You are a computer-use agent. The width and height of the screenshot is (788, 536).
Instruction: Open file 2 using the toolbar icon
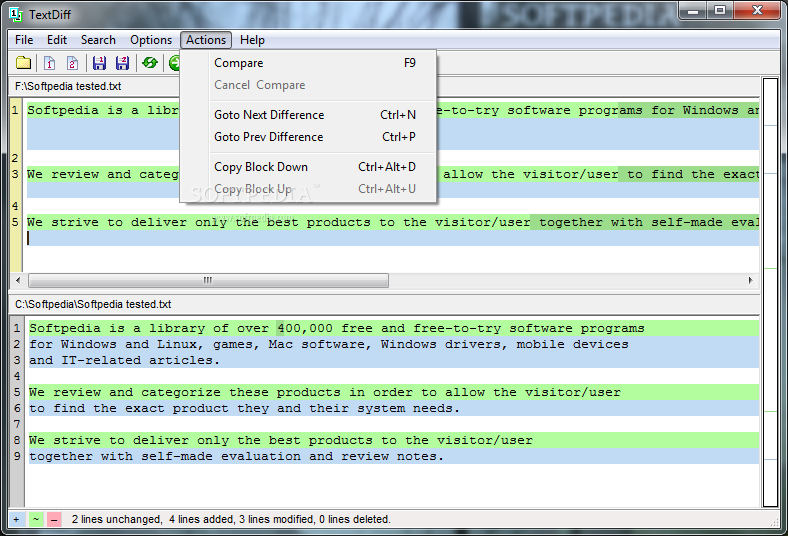(x=72, y=63)
